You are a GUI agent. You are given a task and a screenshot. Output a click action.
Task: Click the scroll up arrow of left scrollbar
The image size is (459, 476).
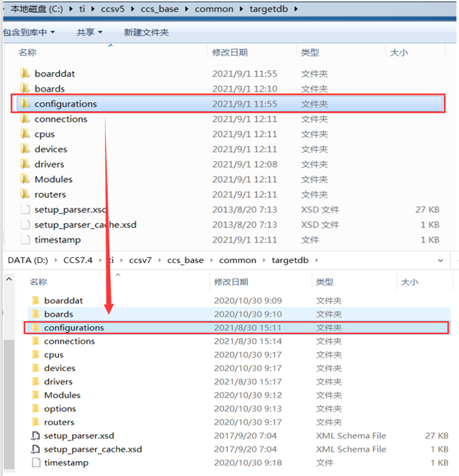(9, 279)
